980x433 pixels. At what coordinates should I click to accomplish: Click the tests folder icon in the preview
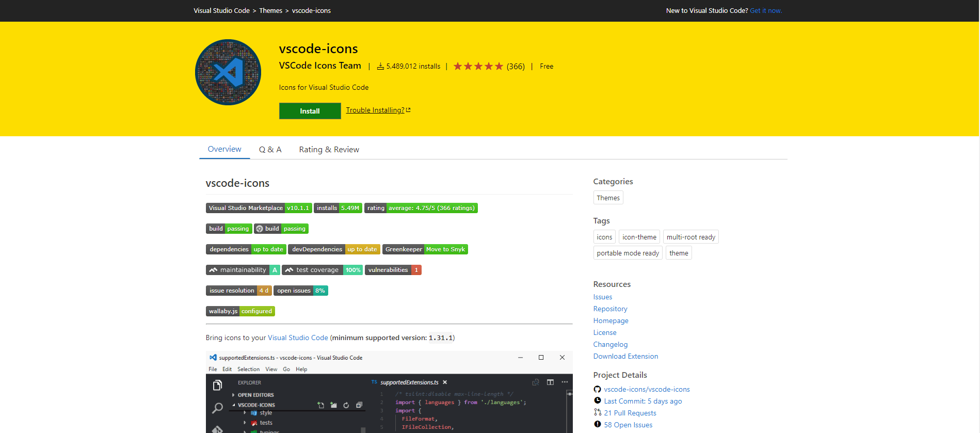coord(254,423)
